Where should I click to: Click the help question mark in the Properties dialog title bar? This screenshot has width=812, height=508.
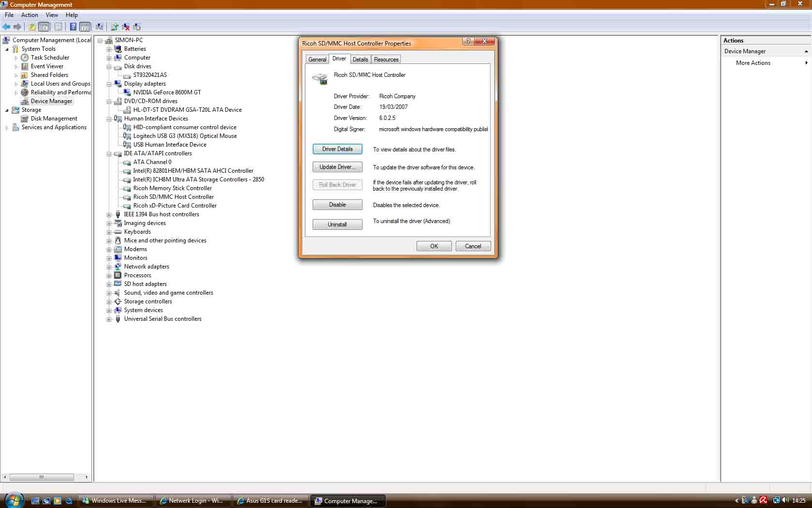point(467,41)
